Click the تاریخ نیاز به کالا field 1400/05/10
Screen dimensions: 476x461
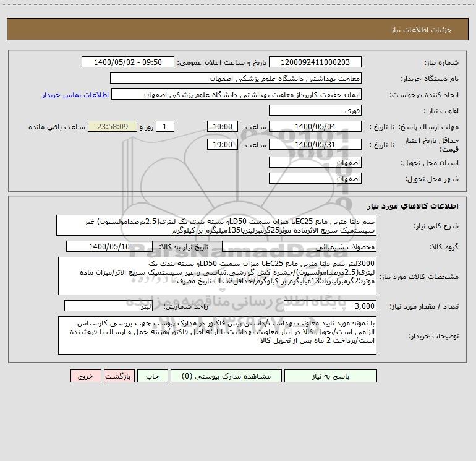109,246
